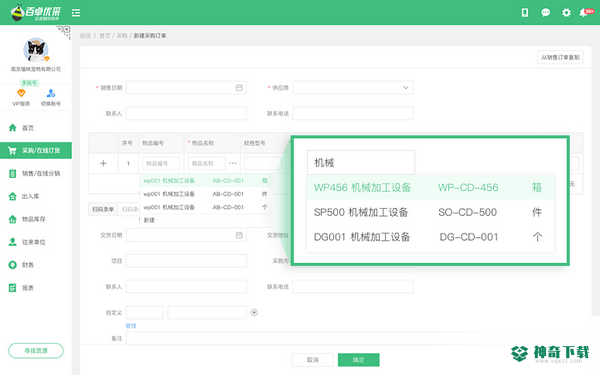Image resolution: width=600 pixels, height=375 pixels.
Task: Open the chat messages icon
Action: tap(545, 13)
